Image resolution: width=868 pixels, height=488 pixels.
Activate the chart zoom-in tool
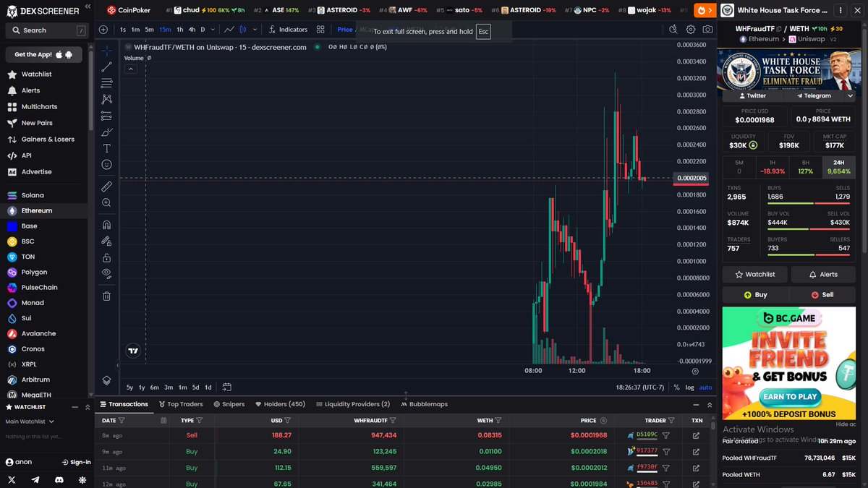click(106, 203)
